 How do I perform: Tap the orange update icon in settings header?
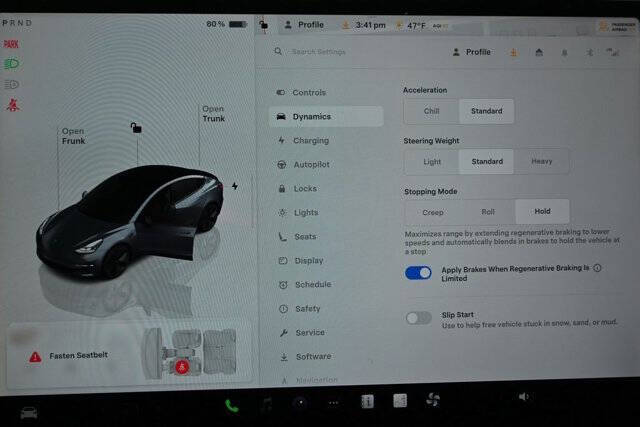pos(514,52)
